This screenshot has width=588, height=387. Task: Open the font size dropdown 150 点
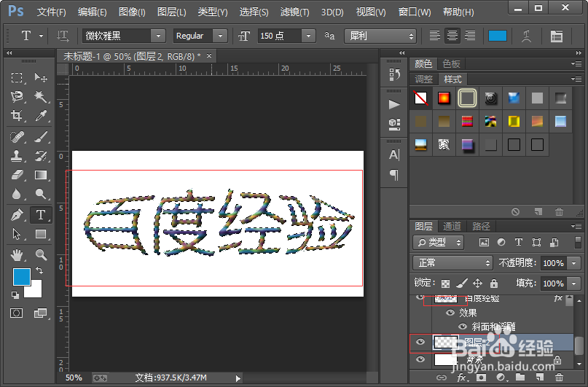[308, 36]
